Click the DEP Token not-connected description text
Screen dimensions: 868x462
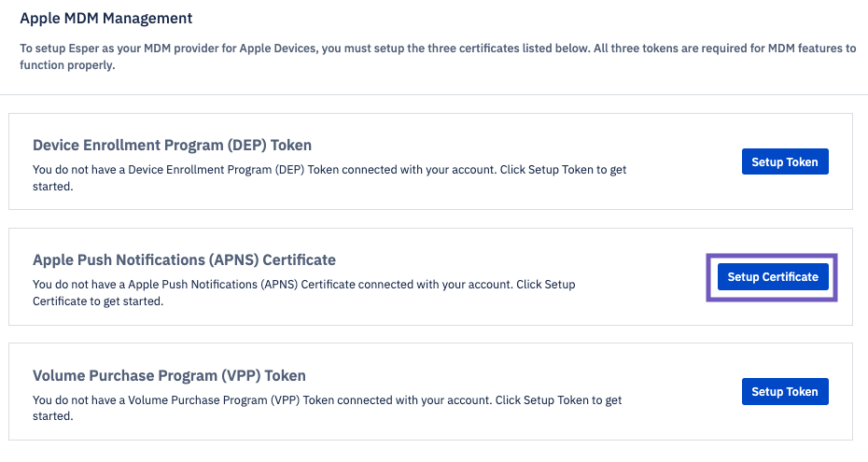point(329,178)
